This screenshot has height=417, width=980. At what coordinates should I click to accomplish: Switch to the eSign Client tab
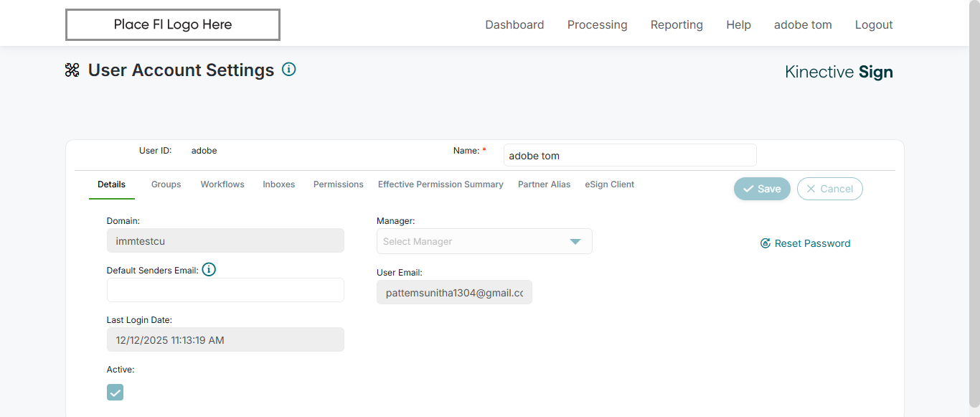coord(609,184)
